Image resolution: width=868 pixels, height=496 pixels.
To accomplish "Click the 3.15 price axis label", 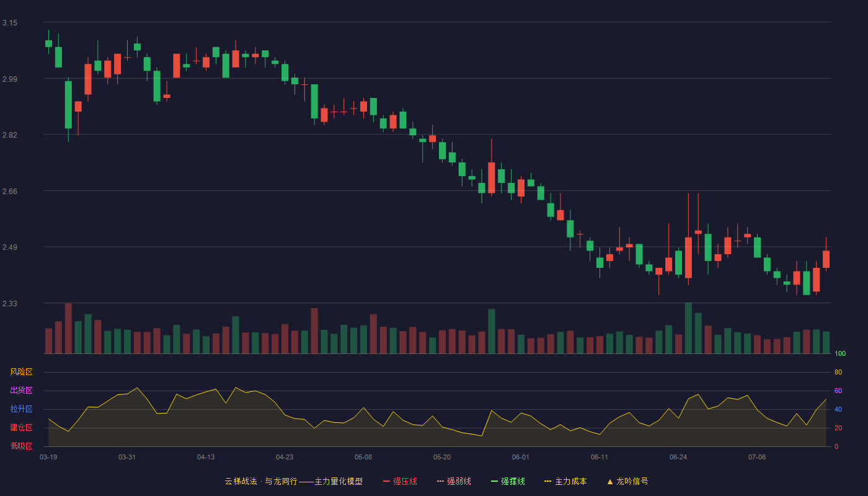I will pos(10,23).
